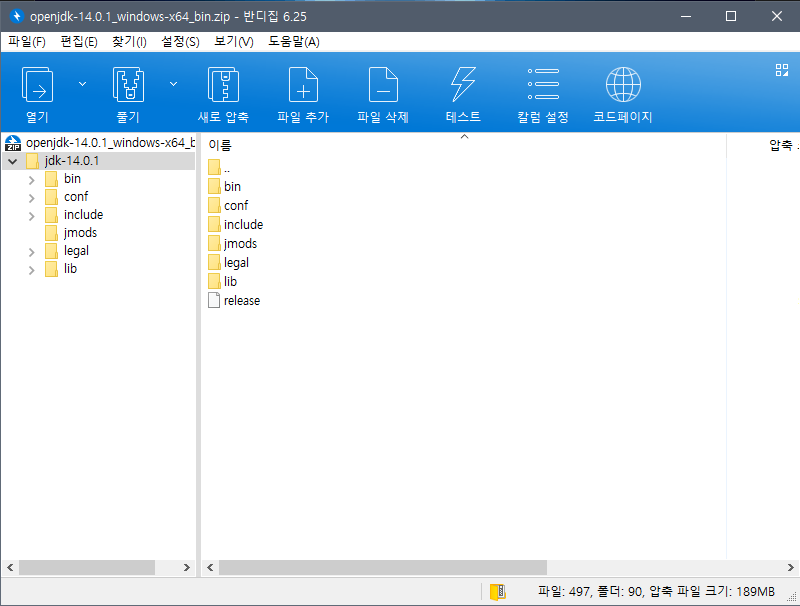Viewport: 800px width, 606px height.
Task: Minimize the Bandizip window
Action: (x=686, y=16)
